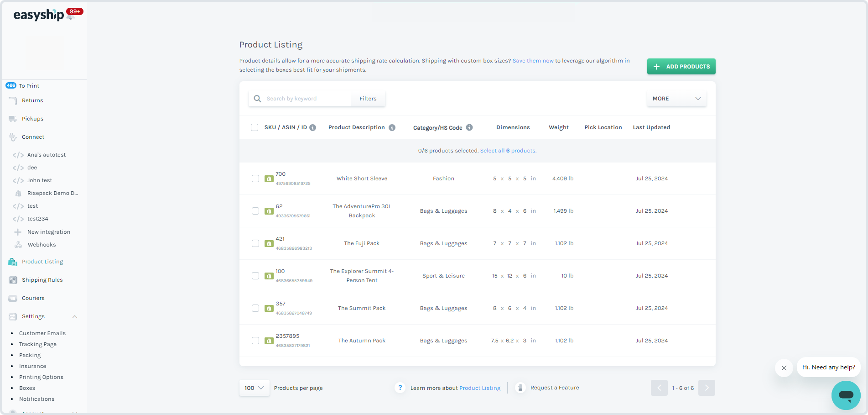The height and width of the screenshot is (415, 868).
Task: Expand the MORE dropdown
Action: click(676, 99)
